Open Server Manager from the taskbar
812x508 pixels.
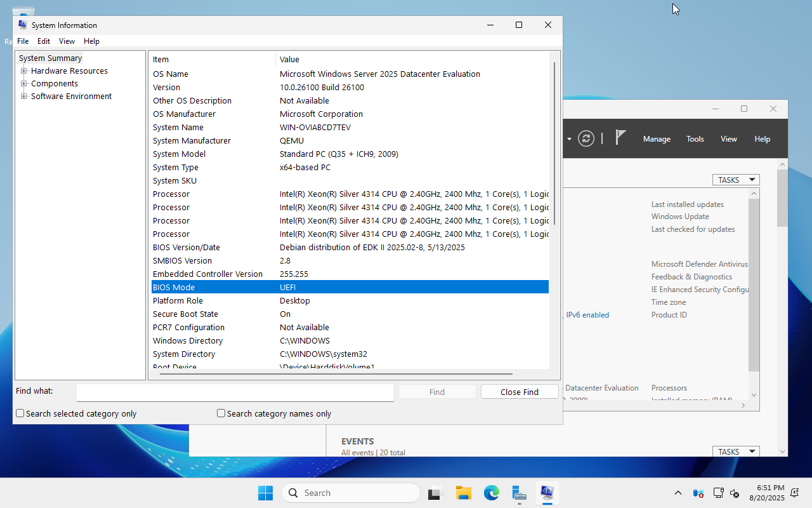(519, 493)
